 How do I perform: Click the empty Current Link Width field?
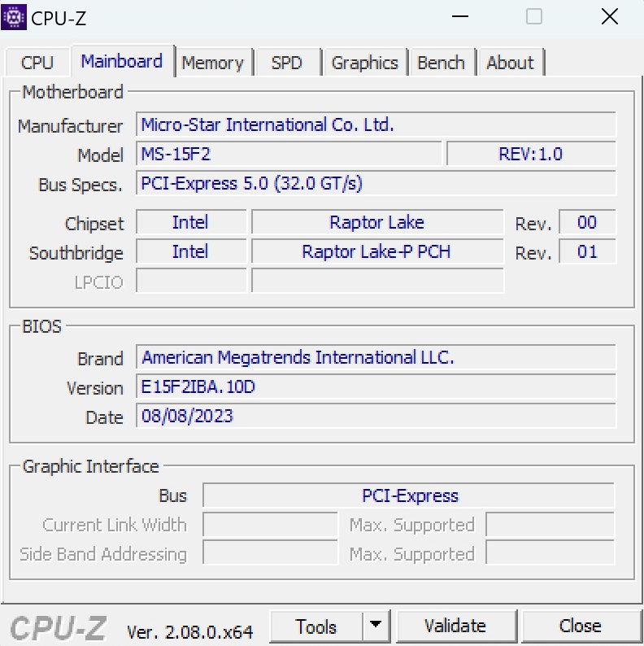[270, 525]
